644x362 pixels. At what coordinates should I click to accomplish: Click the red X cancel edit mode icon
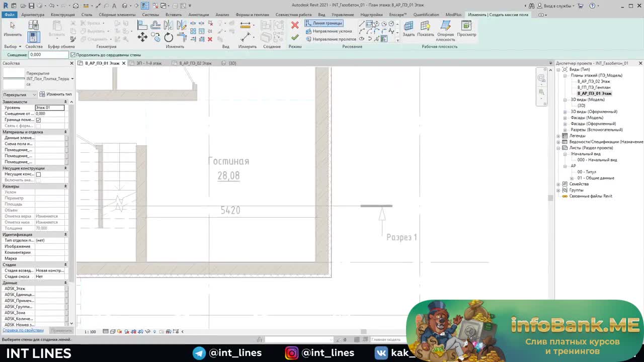coord(295,25)
